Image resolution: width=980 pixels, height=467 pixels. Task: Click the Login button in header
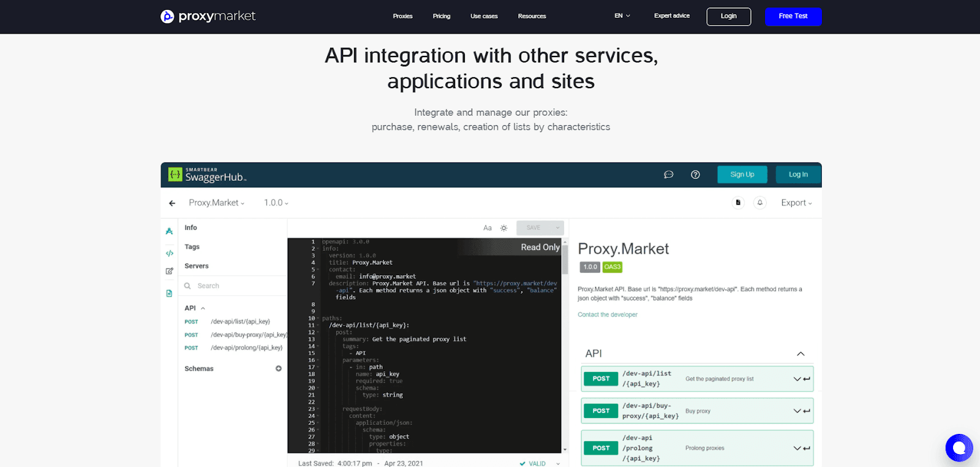click(x=729, y=17)
